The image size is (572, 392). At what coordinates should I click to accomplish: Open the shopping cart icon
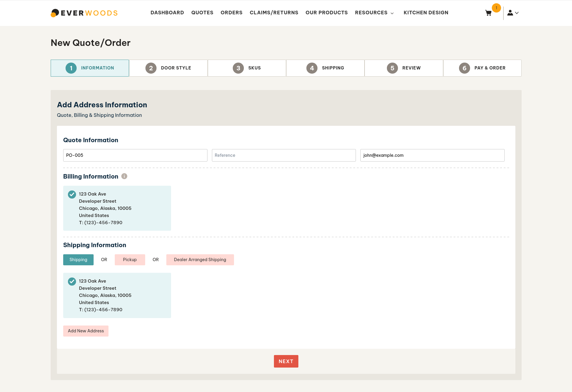[x=488, y=13]
